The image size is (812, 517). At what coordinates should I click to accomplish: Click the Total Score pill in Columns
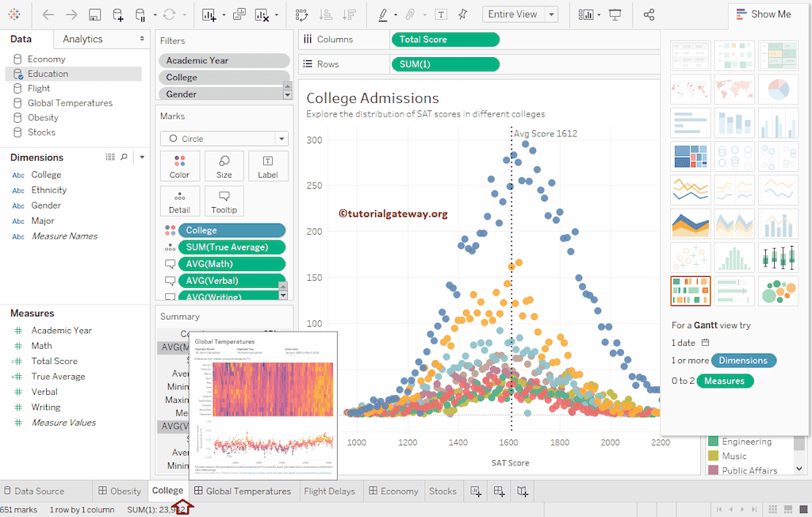click(445, 40)
